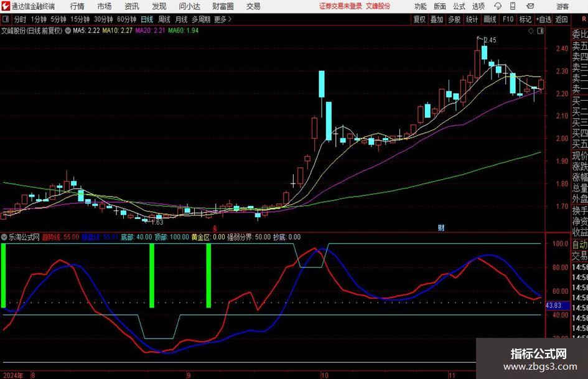Click the red S marker on chart

pos(215,228)
